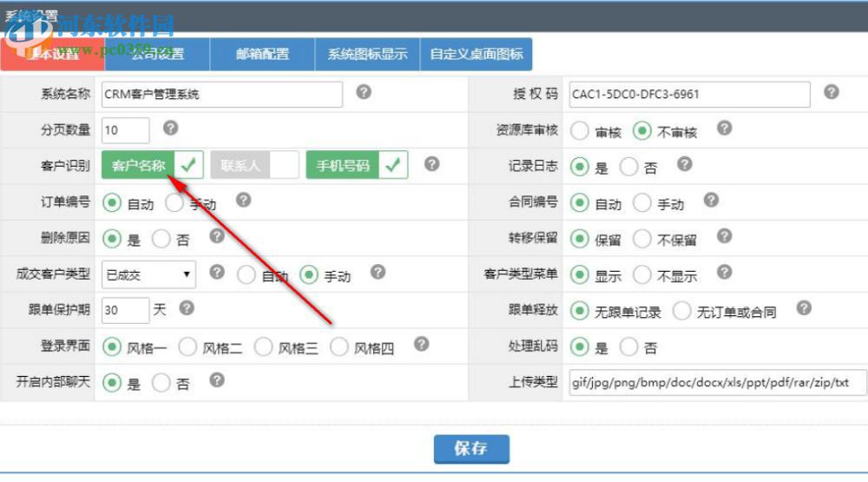Select 显示 for 客户类型菜单
This screenshot has width=868, height=482.
tap(580, 274)
